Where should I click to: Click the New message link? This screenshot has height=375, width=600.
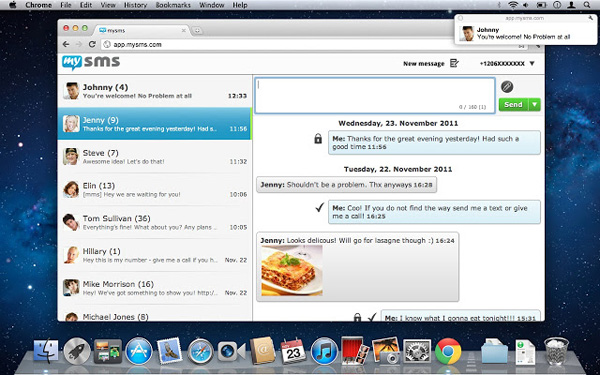[424, 64]
